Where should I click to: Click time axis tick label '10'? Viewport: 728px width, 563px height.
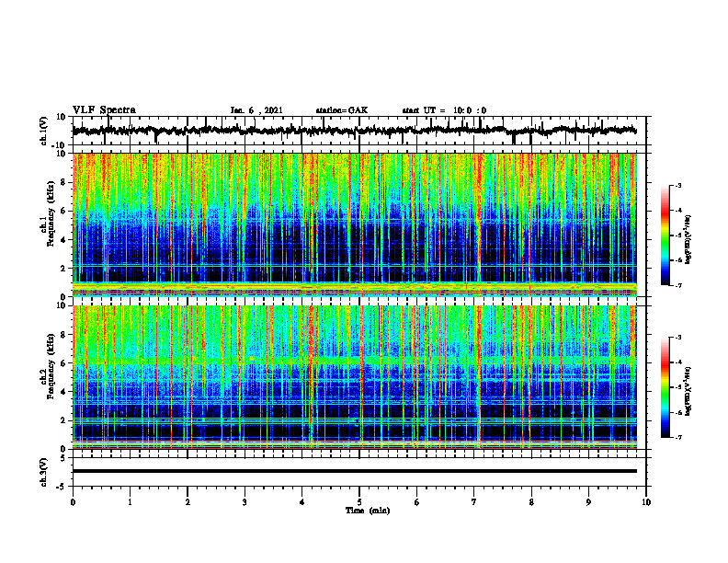click(646, 502)
